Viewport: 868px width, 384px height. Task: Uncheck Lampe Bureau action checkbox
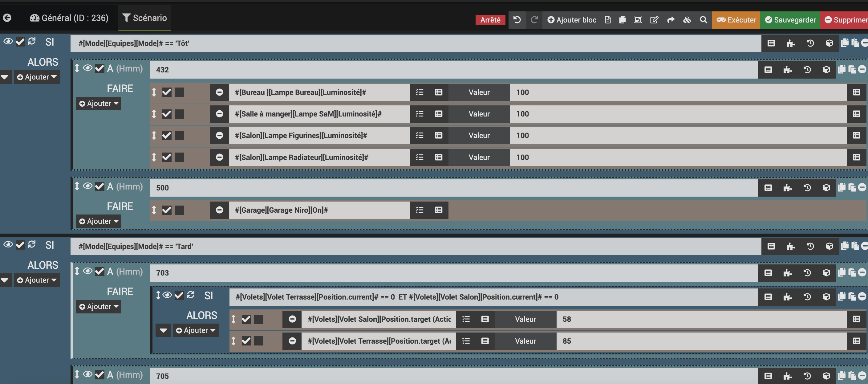(167, 92)
